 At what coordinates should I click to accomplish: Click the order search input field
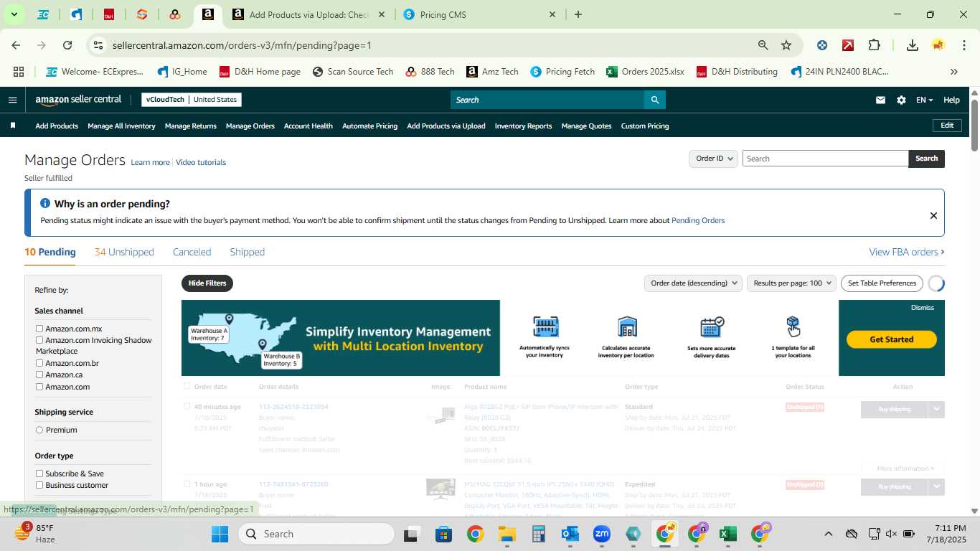point(825,159)
